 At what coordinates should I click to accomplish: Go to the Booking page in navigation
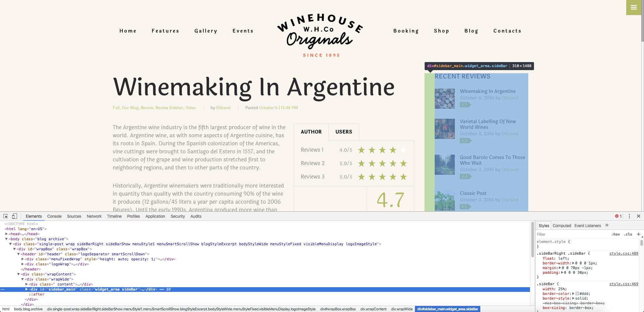(x=406, y=31)
